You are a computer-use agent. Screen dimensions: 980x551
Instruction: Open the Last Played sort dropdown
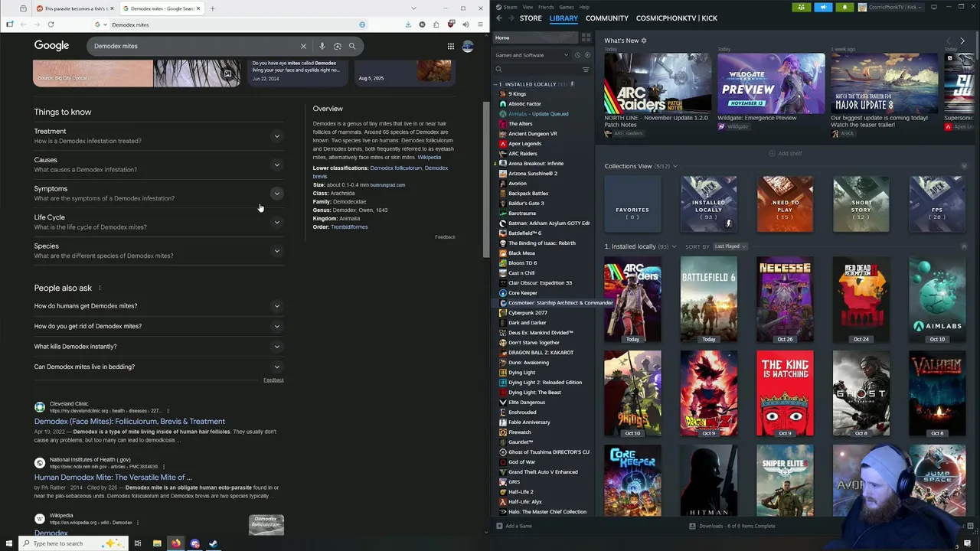[x=730, y=246]
